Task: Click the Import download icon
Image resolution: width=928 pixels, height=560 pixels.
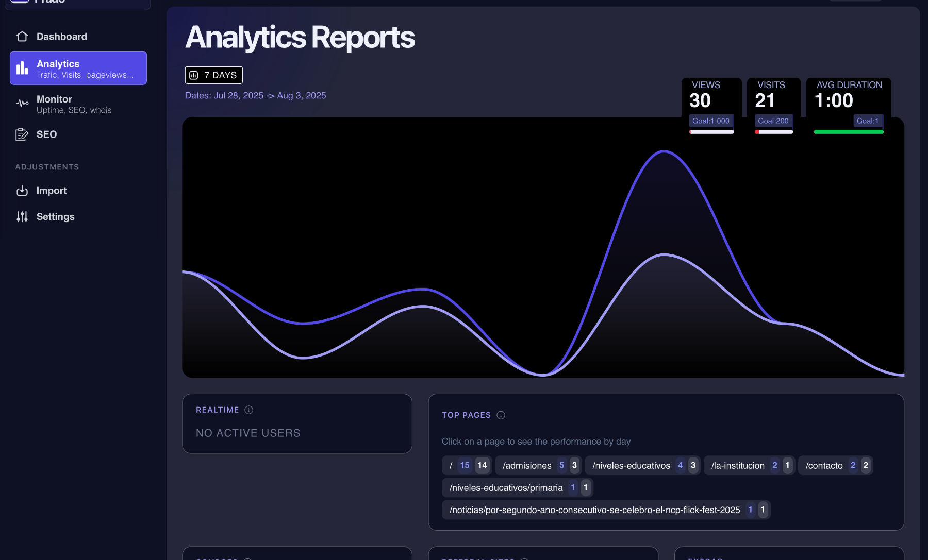Action: click(22, 191)
